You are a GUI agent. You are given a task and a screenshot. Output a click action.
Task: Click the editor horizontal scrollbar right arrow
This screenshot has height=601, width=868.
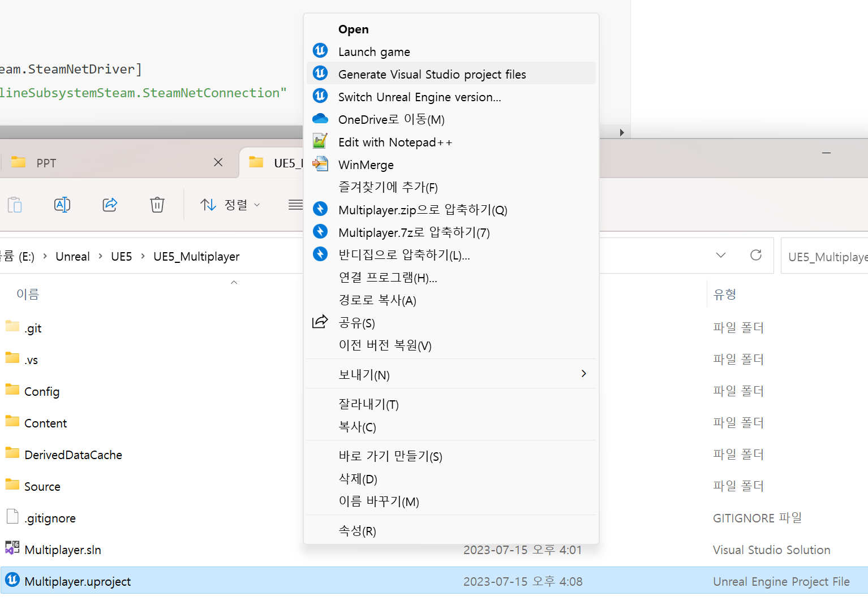(622, 132)
